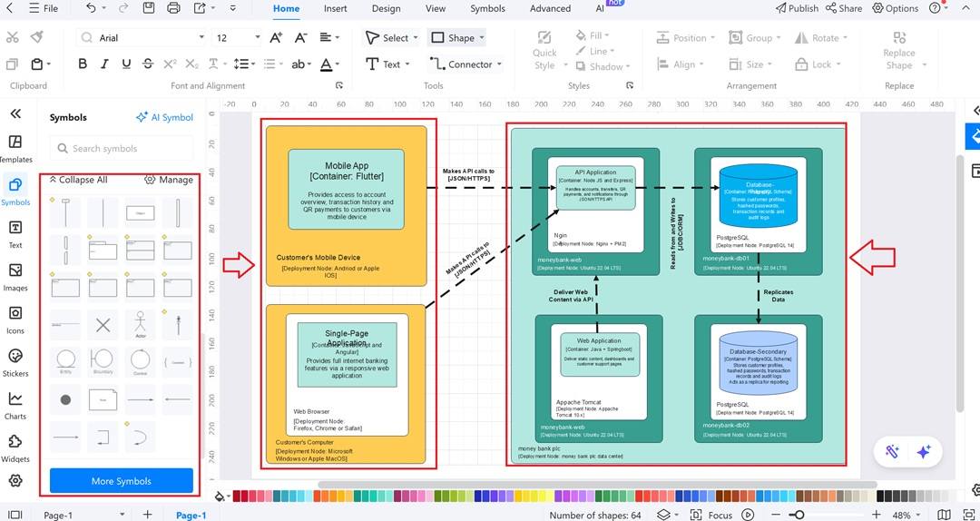This screenshot has width=980, height=521.
Task: Open the Templates sidebar panel
Action: coord(15,148)
